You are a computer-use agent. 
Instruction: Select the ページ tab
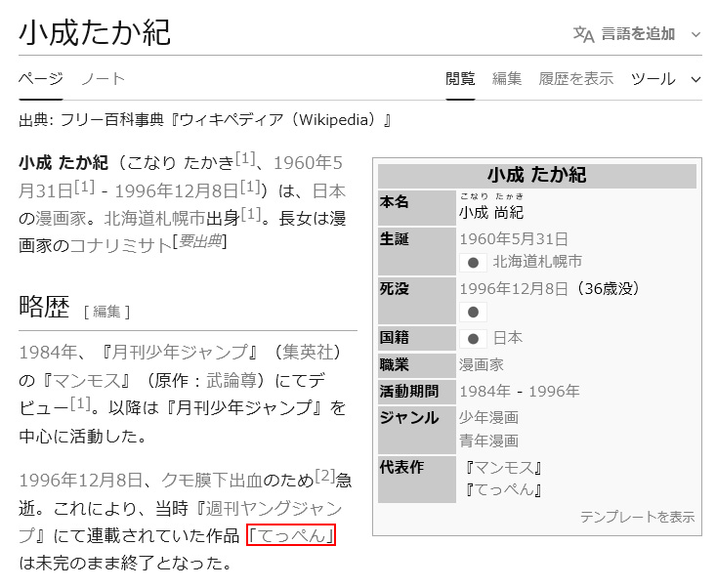click(x=40, y=79)
